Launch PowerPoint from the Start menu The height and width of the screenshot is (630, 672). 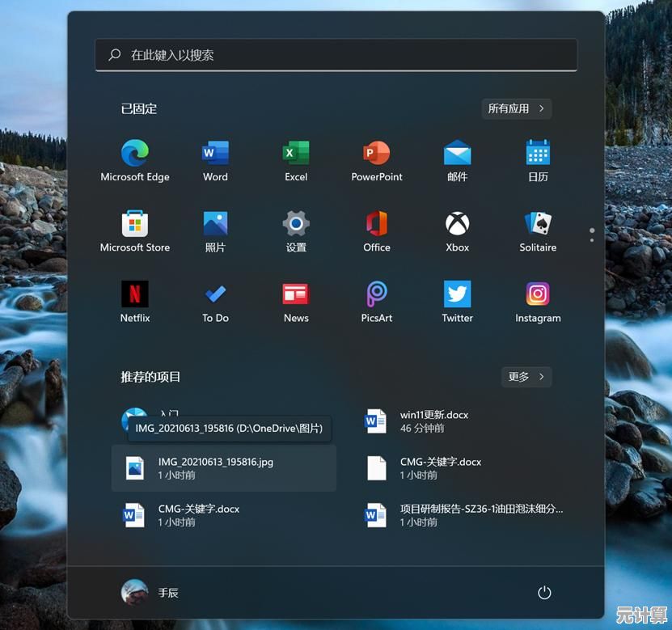pyautogui.click(x=377, y=160)
